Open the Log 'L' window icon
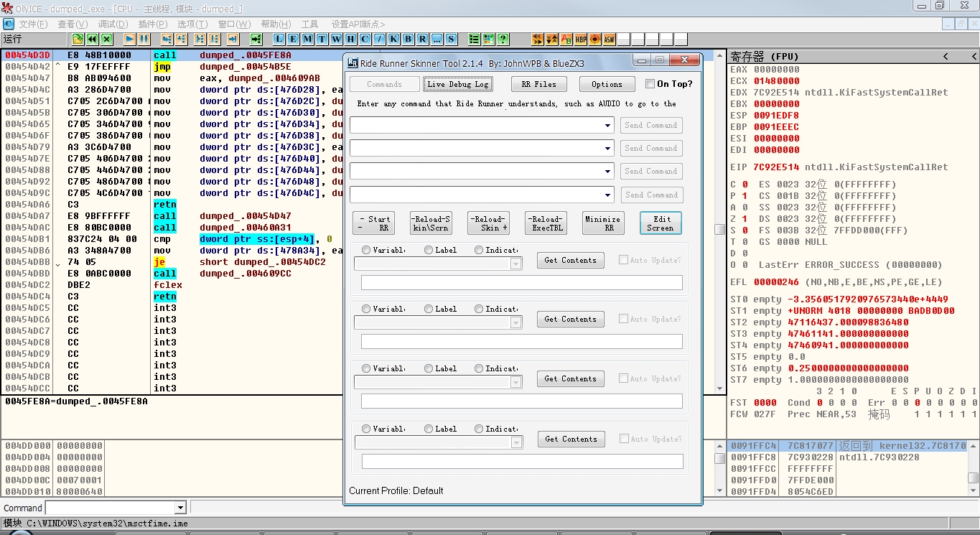 point(279,39)
